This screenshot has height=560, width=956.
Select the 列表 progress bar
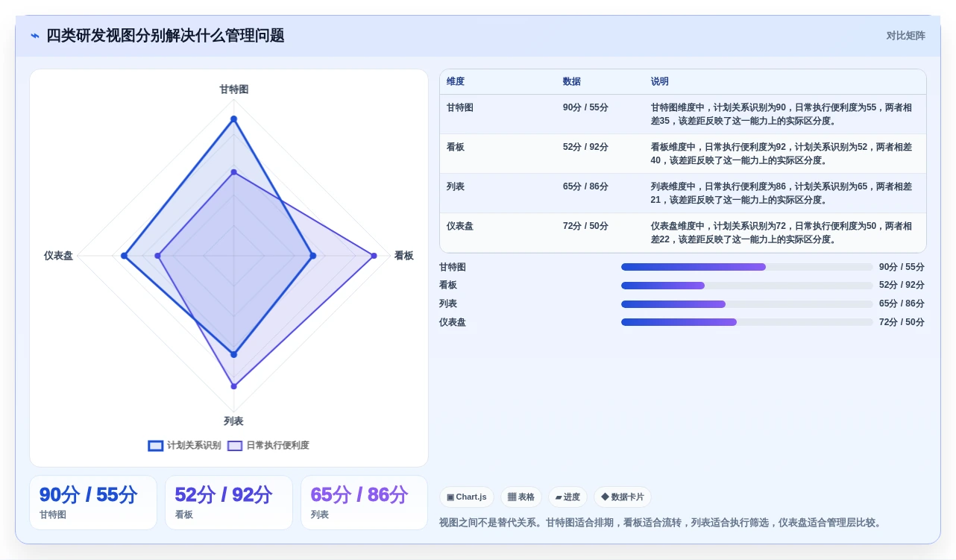tap(746, 304)
